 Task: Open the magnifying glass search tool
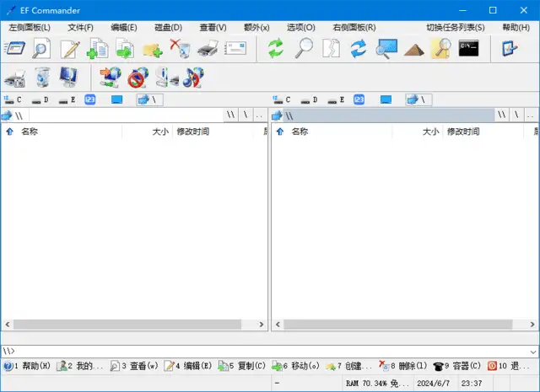[x=304, y=49]
